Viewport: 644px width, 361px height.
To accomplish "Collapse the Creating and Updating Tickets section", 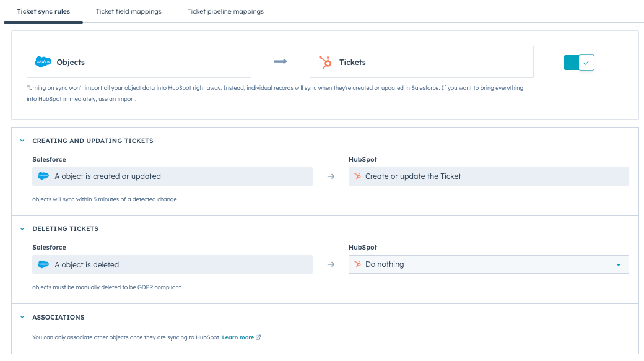I will click(x=22, y=141).
